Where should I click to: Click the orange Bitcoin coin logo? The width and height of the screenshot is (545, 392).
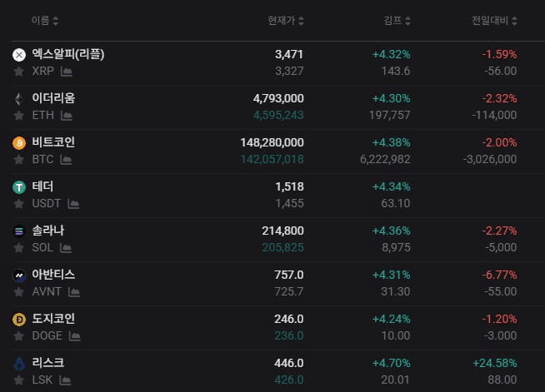point(19,142)
